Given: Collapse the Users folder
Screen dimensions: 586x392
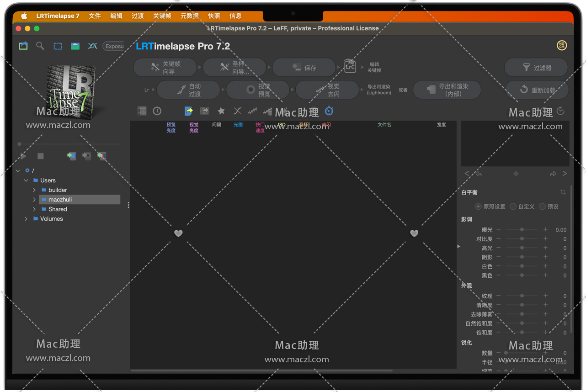Looking at the screenshot, I should 26,180.
